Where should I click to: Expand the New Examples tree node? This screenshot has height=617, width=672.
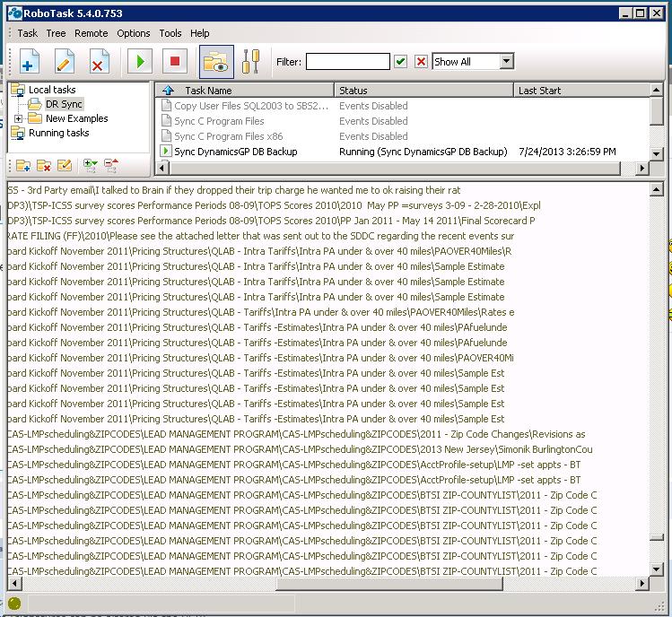(19, 118)
